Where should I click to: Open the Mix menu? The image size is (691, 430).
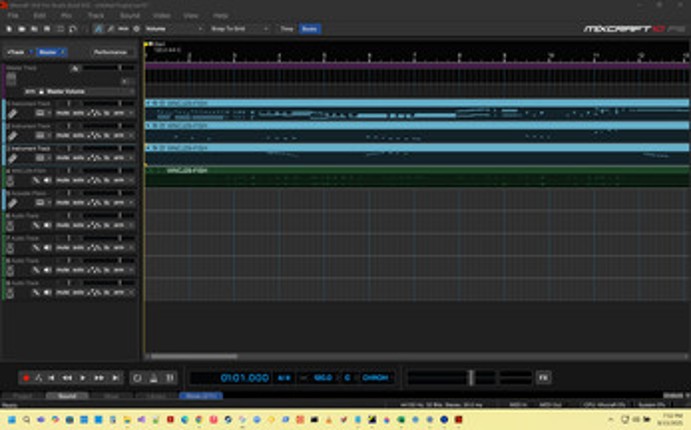tap(66, 15)
